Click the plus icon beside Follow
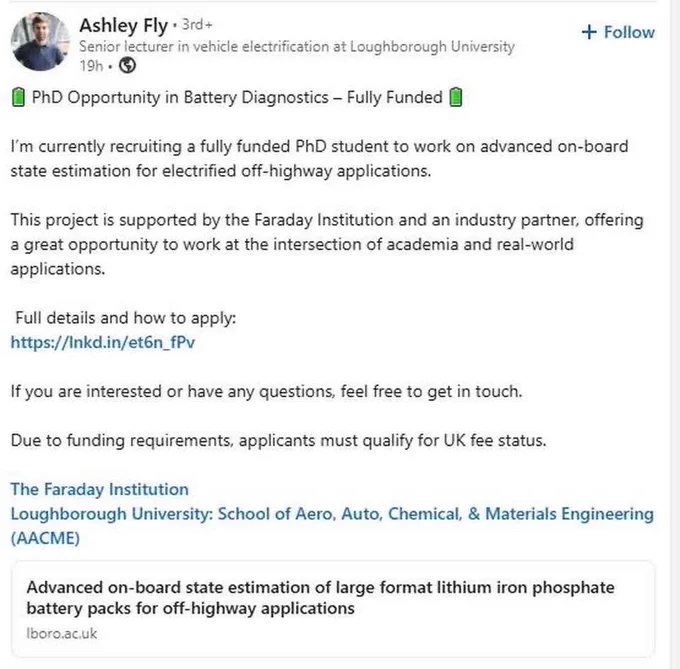The height and width of the screenshot is (669, 680). [x=589, y=32]
